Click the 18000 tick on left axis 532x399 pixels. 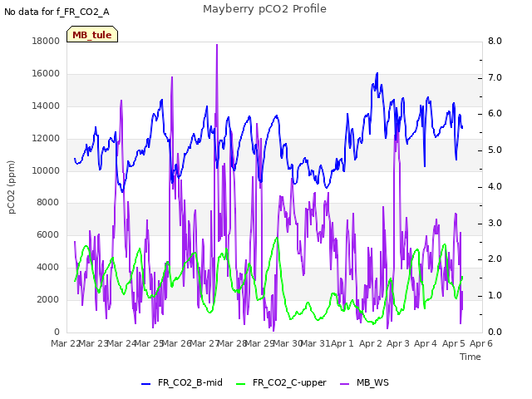46,41
